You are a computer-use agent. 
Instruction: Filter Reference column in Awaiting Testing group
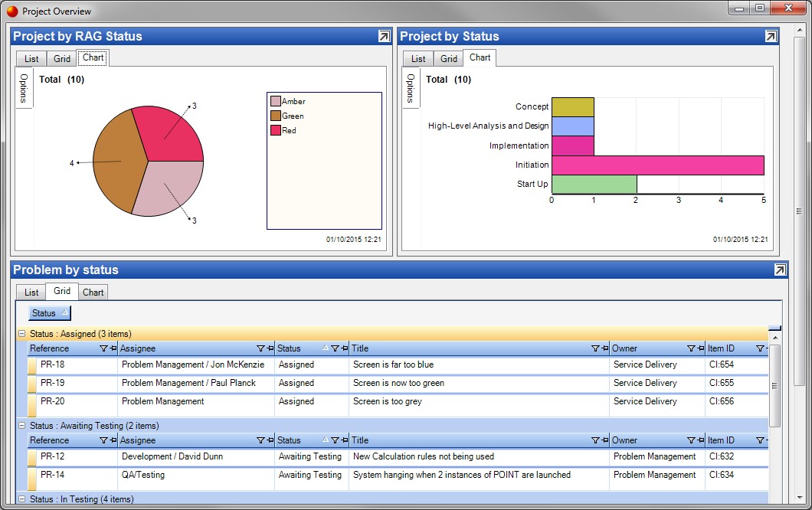tap(103, 440)
